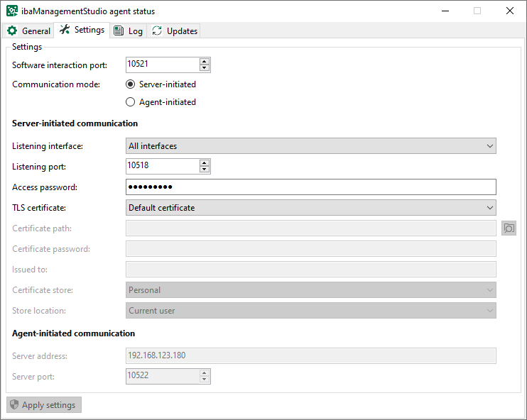Click the refresh icon on Updates tab
This screenshot has height=420, width=527.
point(157,31)
